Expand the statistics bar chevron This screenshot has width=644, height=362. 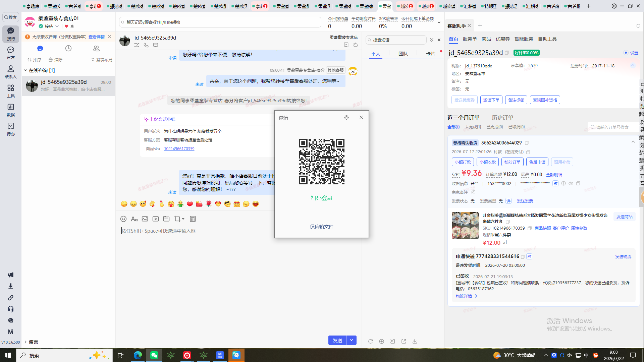439,22
